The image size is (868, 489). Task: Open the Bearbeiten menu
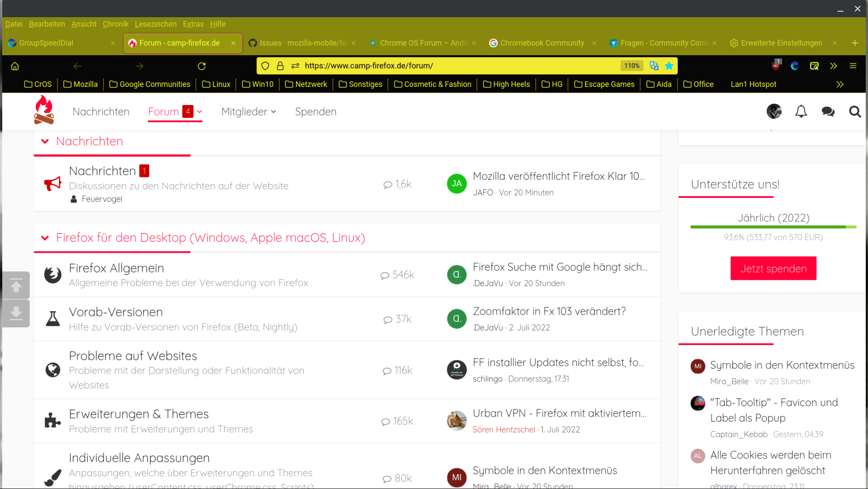tap(47, 24)
